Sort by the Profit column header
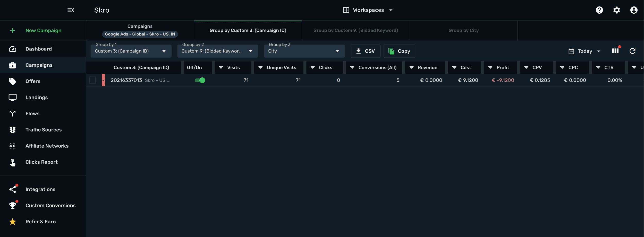 [500, 67]
